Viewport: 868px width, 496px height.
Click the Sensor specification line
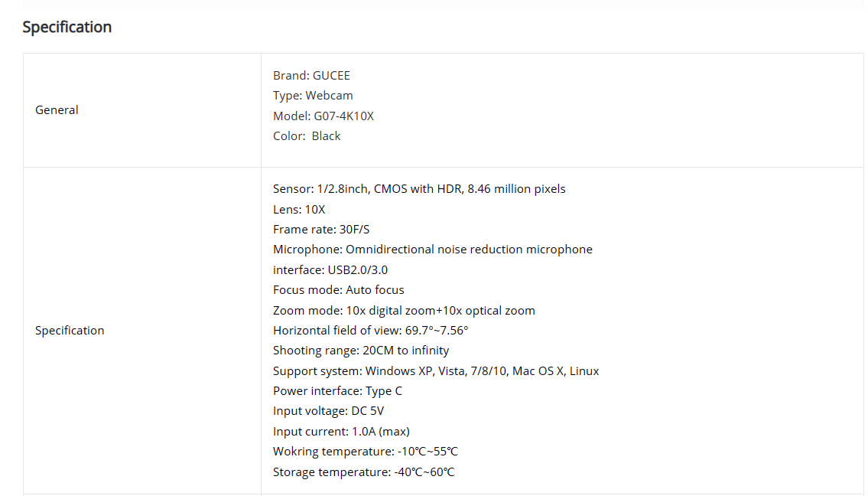(x=419, y=189)
